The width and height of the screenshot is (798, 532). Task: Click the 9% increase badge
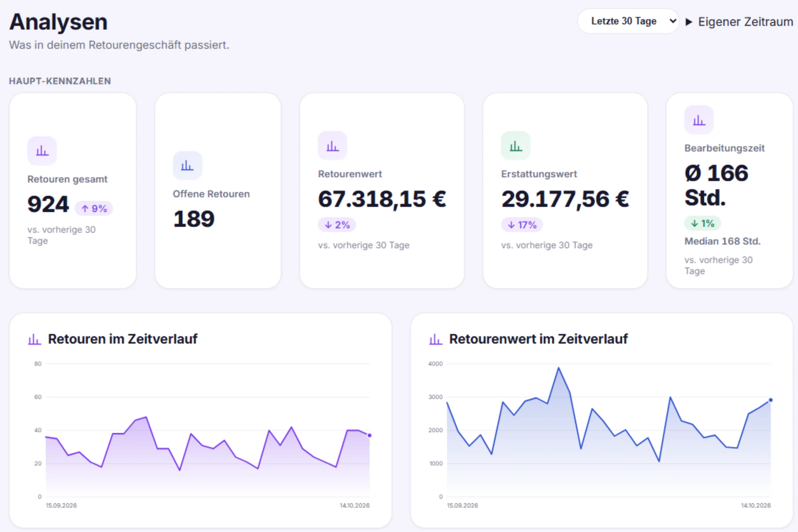(x=94, y=209)
